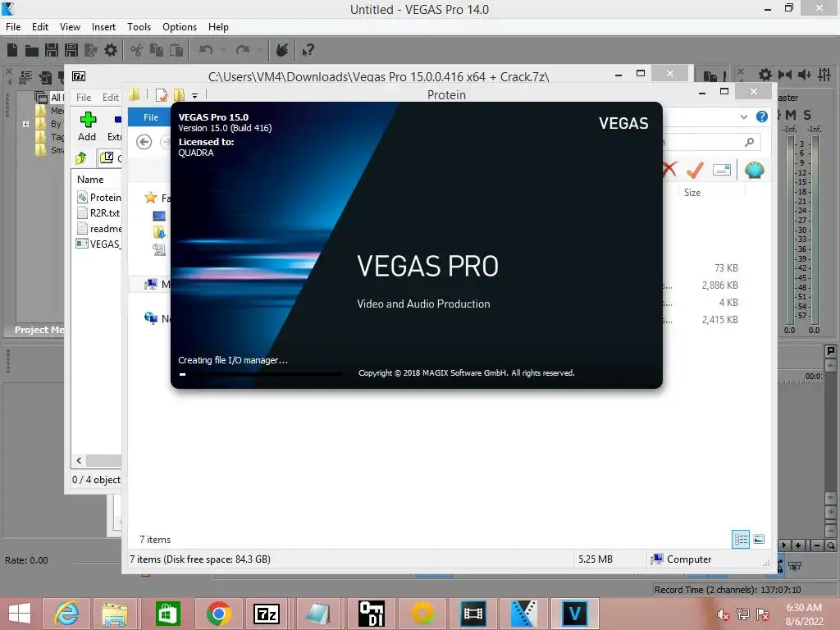Viewport: 840px width, 630px height.
Task: Click the muted volume icon in system tray
Action: click(724, 614)
